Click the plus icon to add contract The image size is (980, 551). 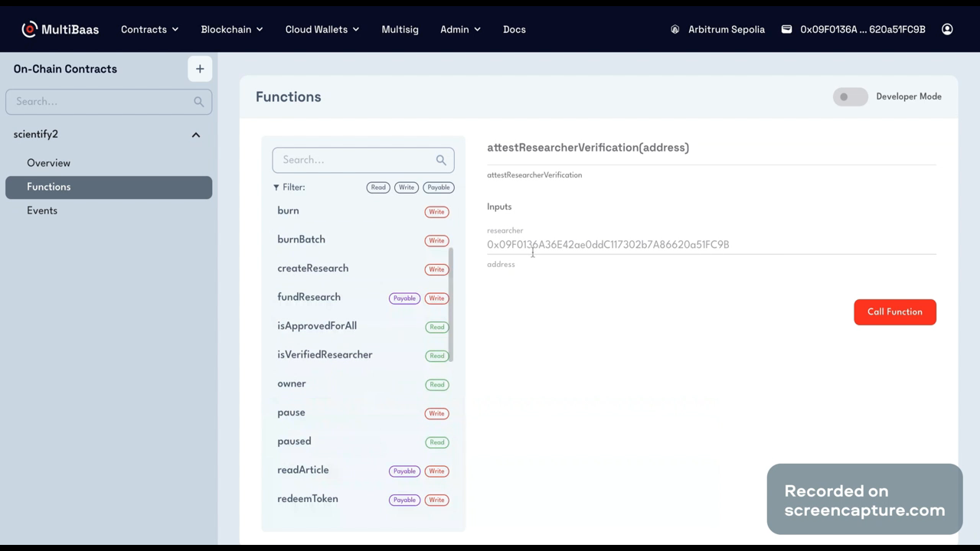[200, 69]
